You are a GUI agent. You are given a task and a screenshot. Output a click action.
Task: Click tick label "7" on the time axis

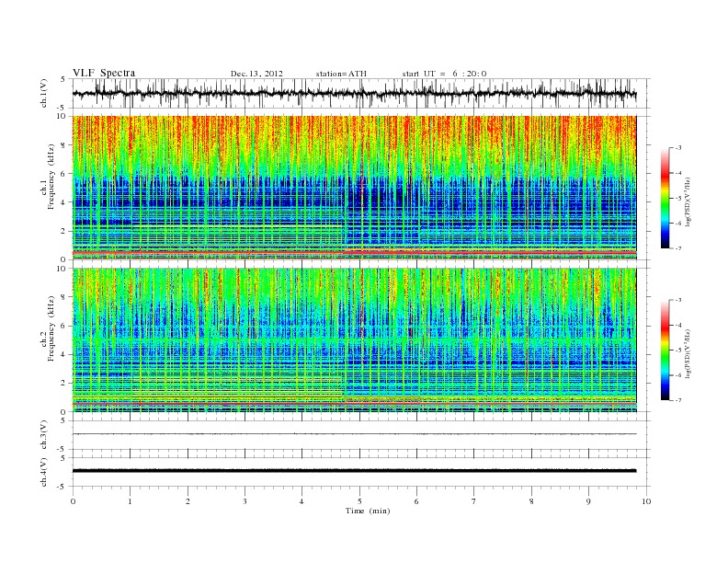click(474, 501)
